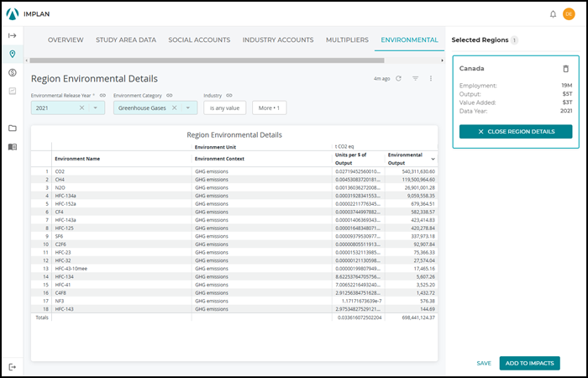
Task: Expand the sidebar with arrow icon
Action: 13,35
